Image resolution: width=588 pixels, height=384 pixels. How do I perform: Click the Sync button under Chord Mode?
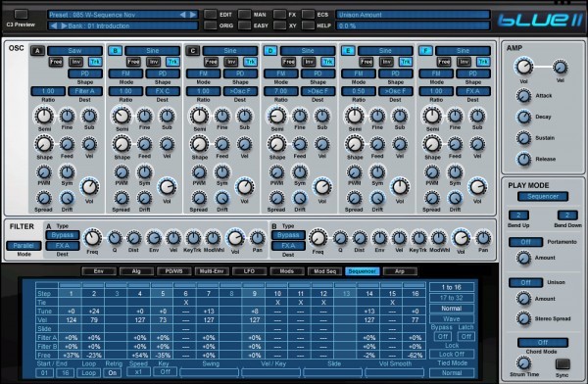563,363
